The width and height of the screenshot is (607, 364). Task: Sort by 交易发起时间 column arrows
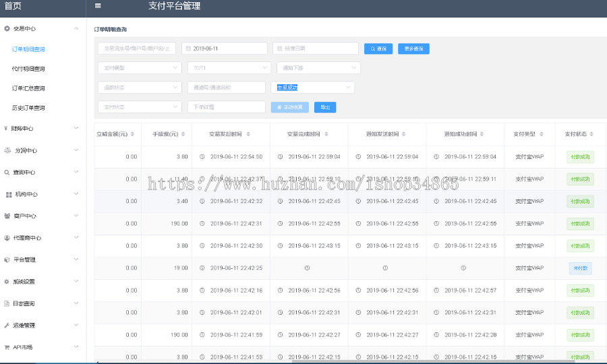[x=248, y=134]
